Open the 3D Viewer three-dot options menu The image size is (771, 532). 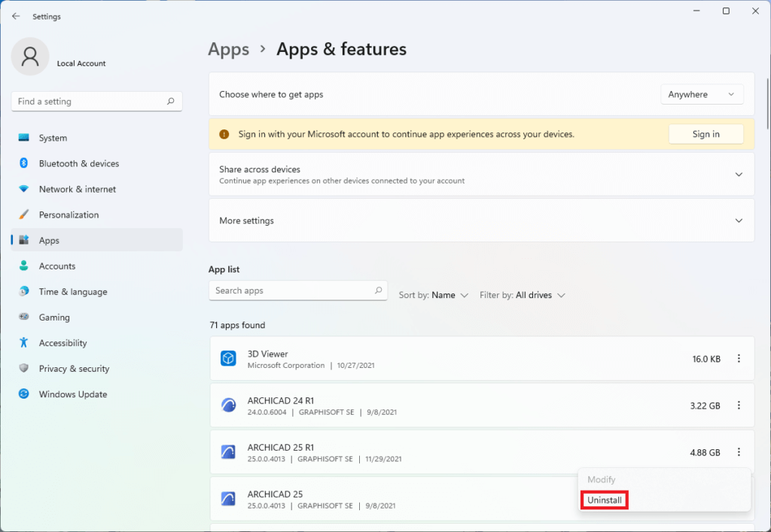[739, 359]
